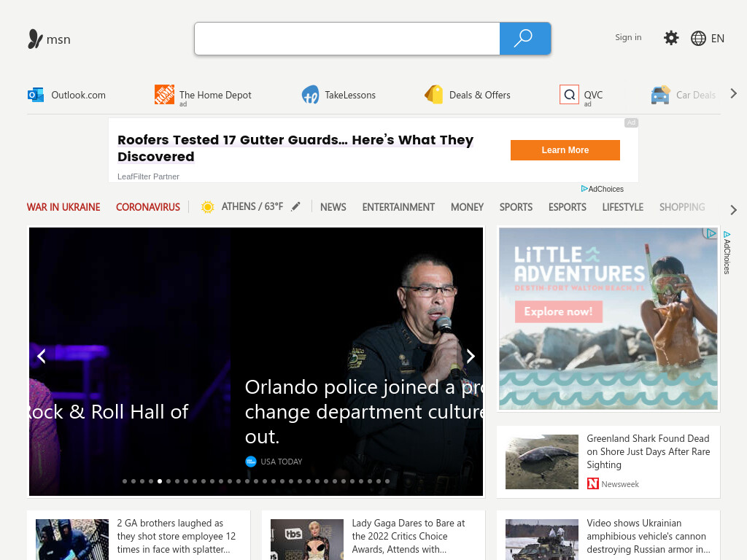
Task: Open Roofers Tested 17 Gutter Guards headline
Action: tap(295, 148)
